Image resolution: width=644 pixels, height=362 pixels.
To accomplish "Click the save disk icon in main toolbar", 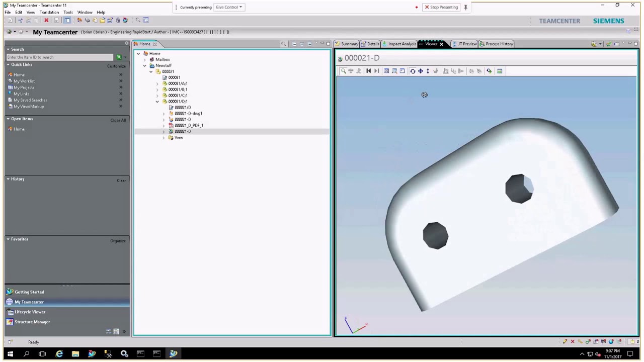I will tap(56, 20).
